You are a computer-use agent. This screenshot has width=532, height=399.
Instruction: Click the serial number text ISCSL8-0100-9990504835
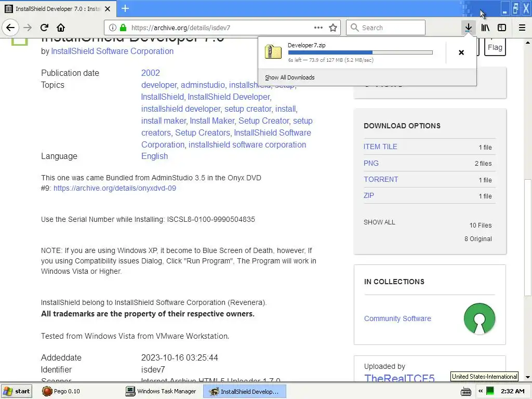click(x=211, y=219)
